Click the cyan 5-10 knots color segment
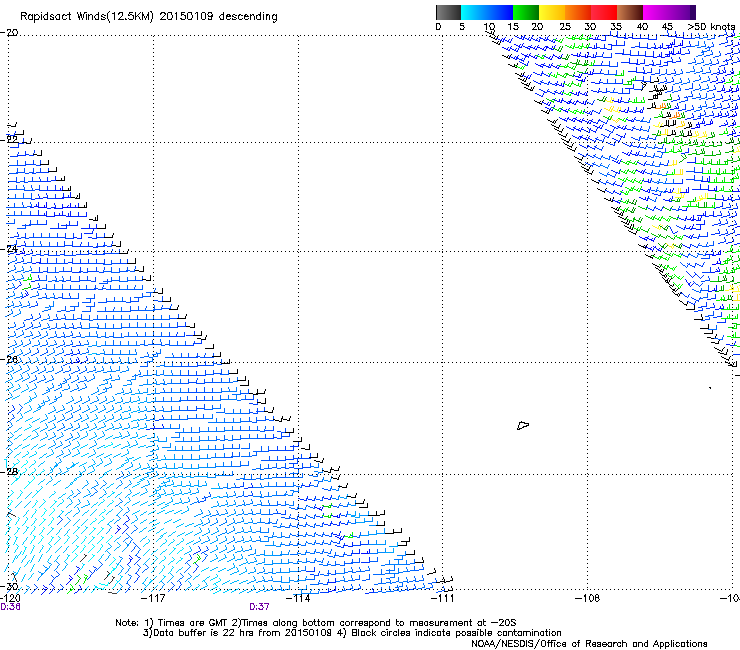Screen dimensions: 740x650 point(474,12)
